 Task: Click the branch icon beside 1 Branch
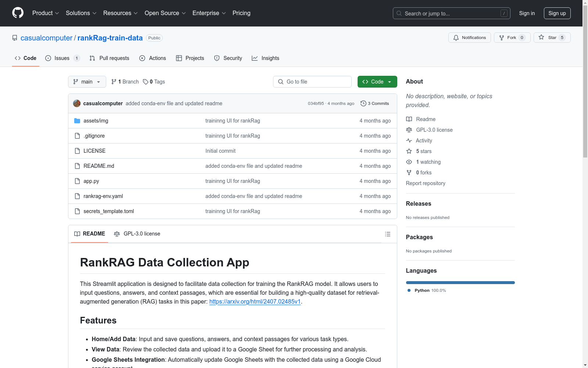[x=114, y=82]
